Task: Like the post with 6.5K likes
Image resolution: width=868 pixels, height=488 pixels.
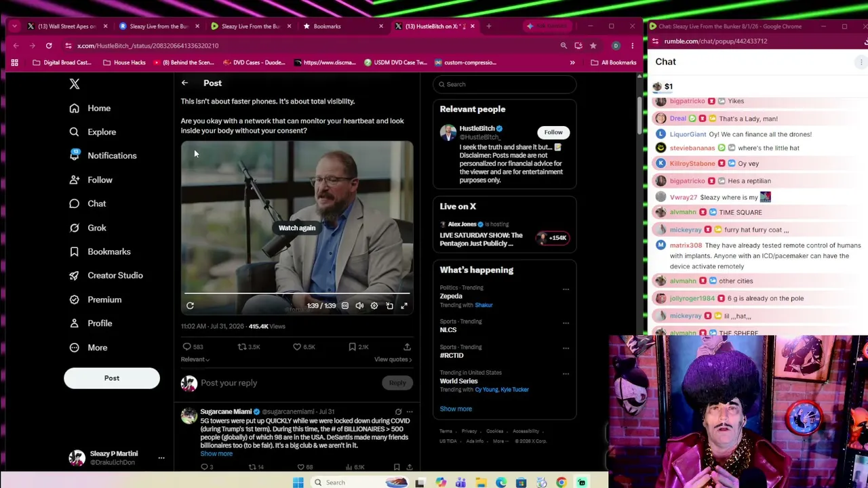Action: 304,347
